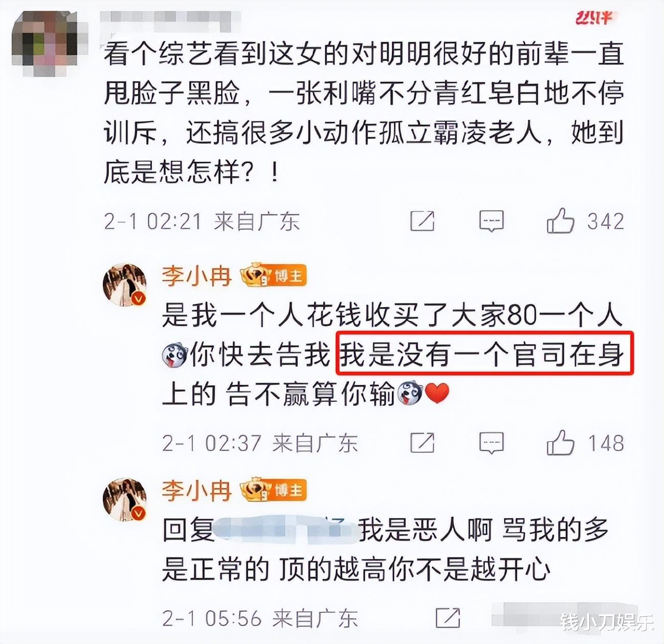Repost the 02:37 reply using share icon
This screenshot has width=664, height=644.
pyautogui.click(x=423, y=443)
